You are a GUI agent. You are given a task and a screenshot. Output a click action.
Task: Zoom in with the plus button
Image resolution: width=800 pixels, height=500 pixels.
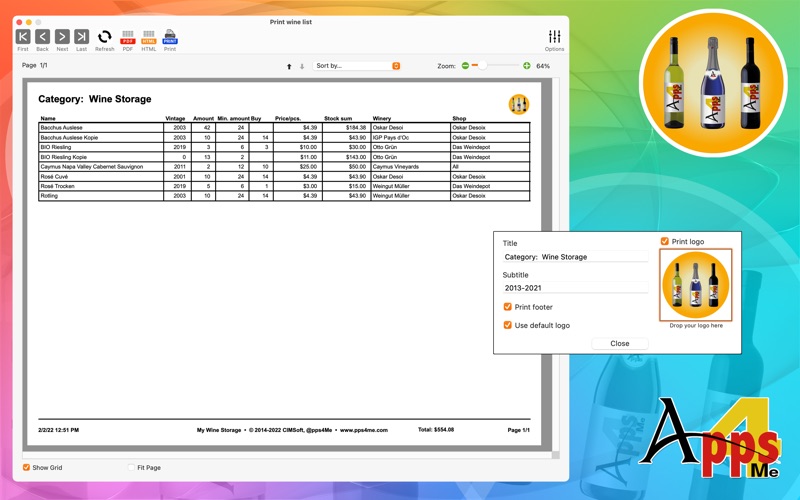tap(527, 66)
